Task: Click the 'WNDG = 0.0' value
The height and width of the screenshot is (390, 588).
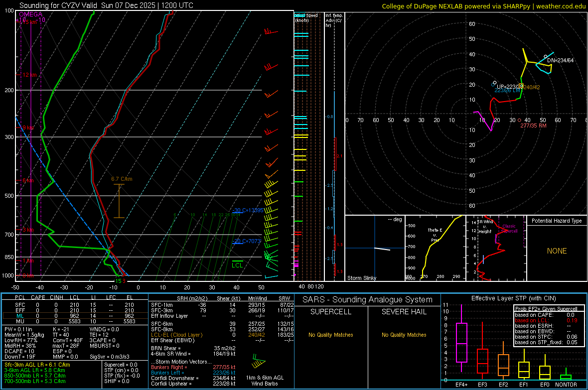Action: 104,329
